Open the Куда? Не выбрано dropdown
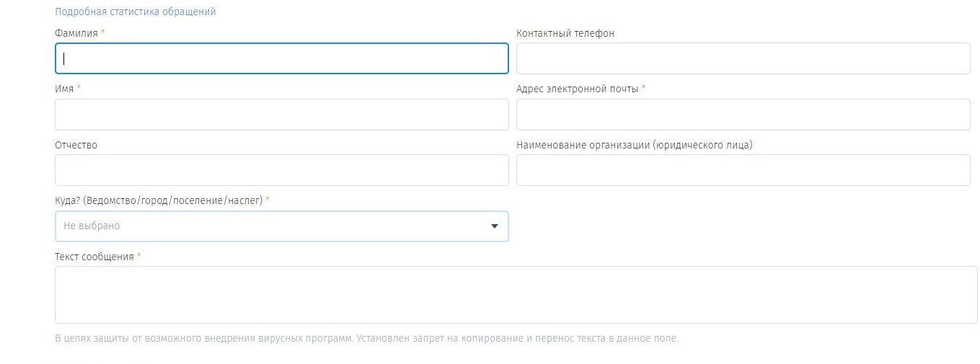980x364 pixels. [282, 226]
